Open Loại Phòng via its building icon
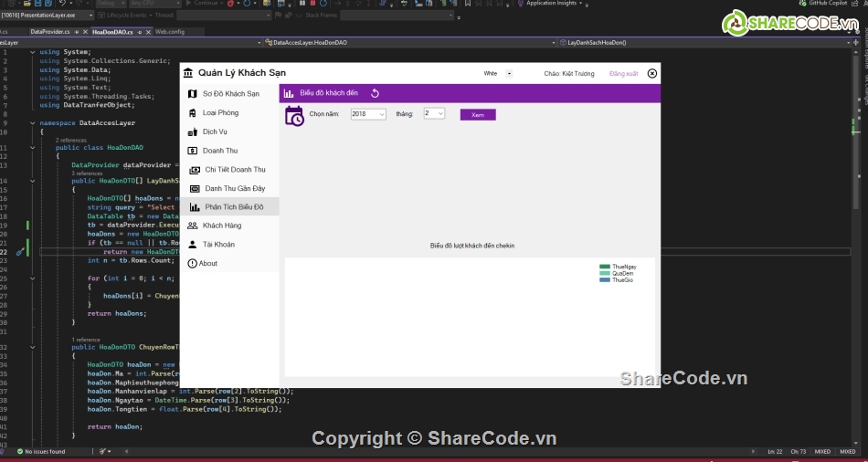Image resolution: width=868 pixels, height=462 pixels. tap(192, 113)
